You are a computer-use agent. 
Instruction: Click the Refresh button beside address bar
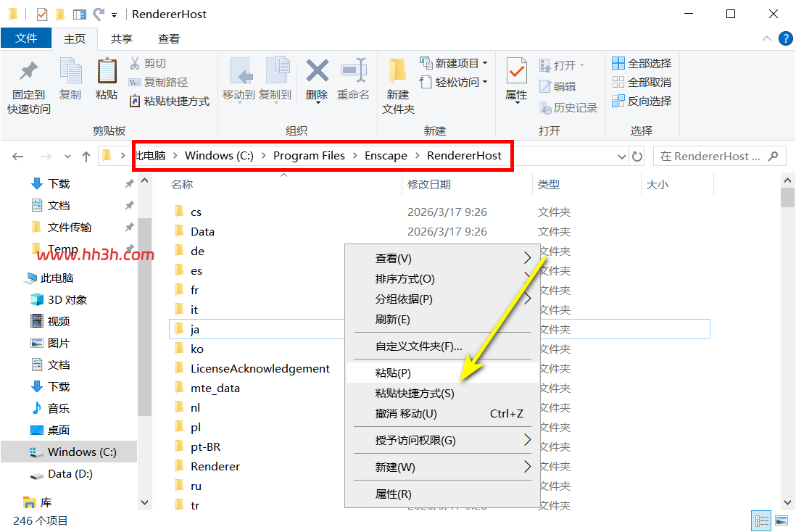point(637,157)
